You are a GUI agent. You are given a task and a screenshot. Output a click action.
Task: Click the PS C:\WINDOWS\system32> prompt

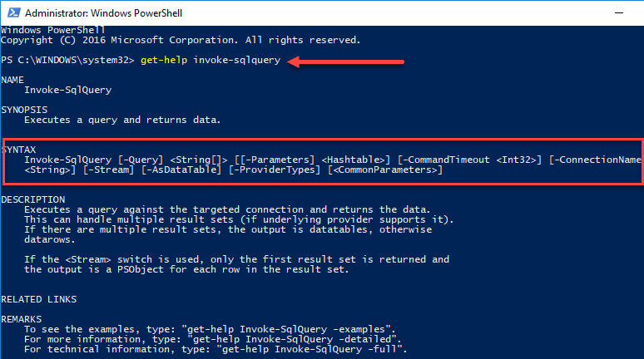[x=68, y=61]
